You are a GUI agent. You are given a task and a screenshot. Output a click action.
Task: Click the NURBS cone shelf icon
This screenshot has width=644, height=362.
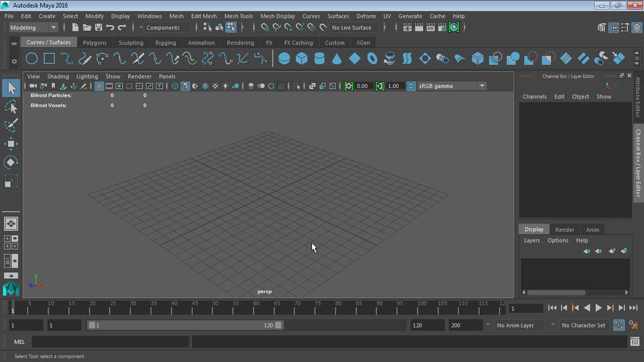pos(337,59)
